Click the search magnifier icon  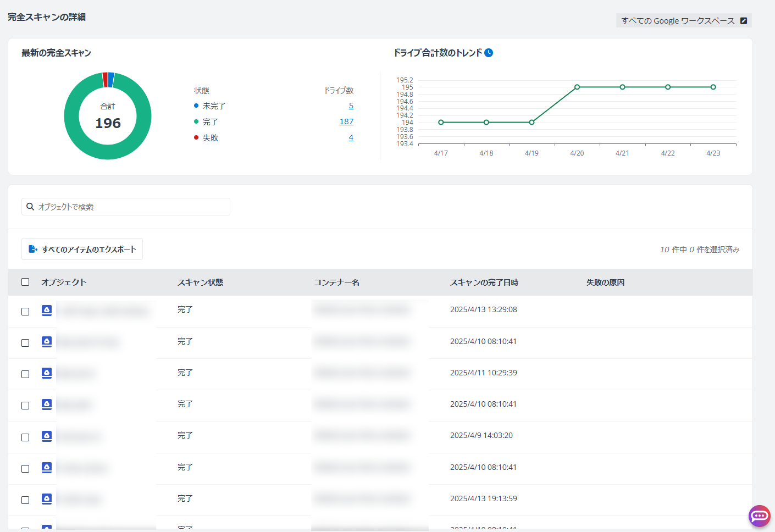pos(30,207)
